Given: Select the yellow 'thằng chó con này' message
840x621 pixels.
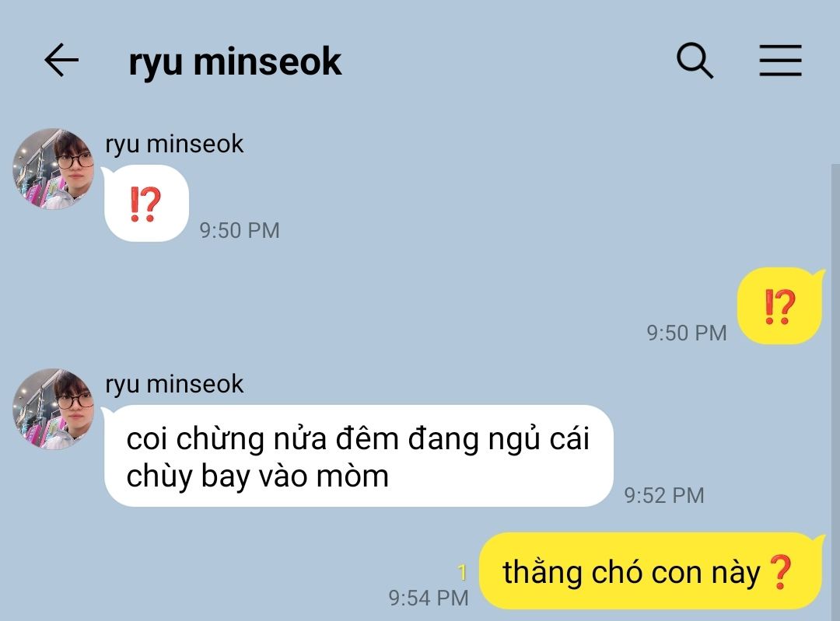Looking at the screenshot, I should pos(652,571).
